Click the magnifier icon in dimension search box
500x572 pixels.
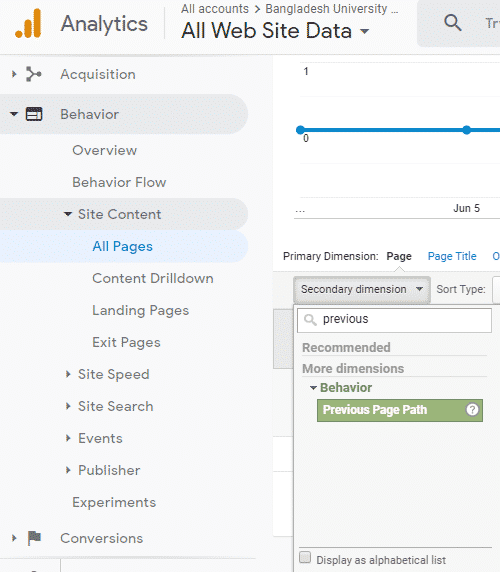[310, 320]
